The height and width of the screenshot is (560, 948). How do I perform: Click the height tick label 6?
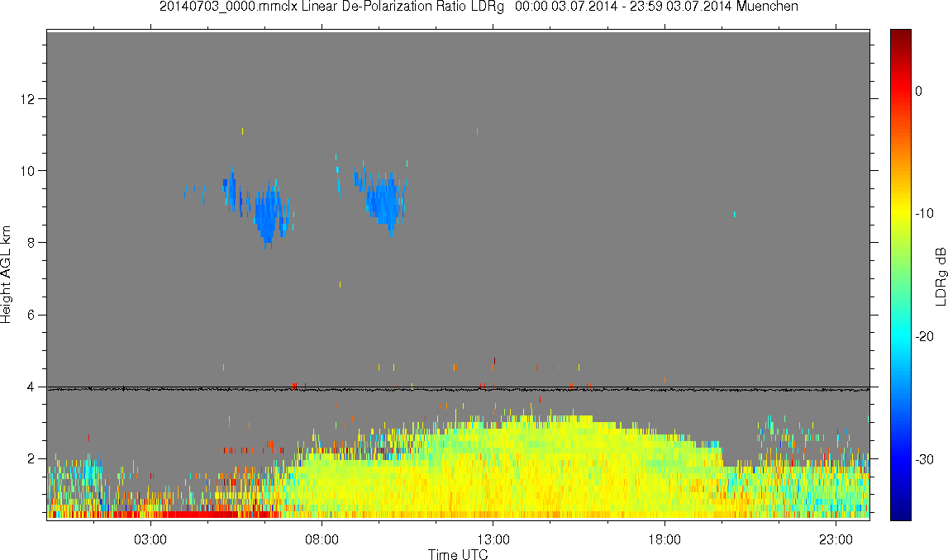(x=31, y=315)
